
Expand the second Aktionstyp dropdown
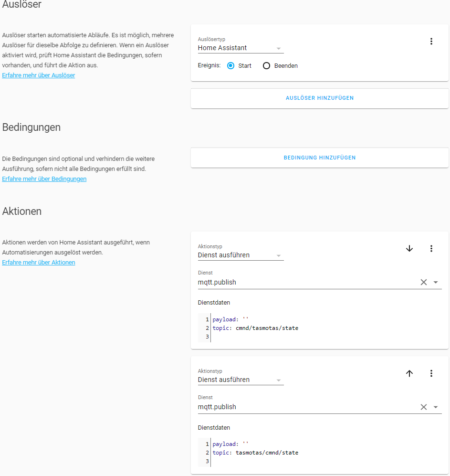tap(241, 380)
